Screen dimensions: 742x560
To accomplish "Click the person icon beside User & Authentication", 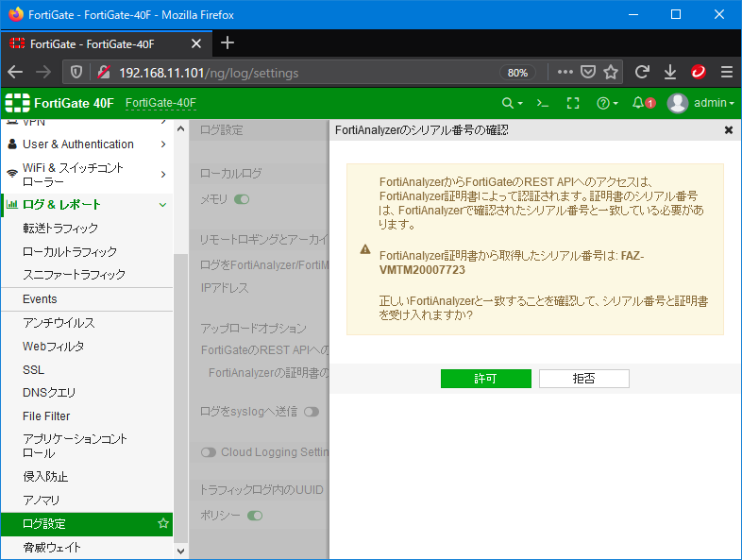I will click(x=13, y=144).
